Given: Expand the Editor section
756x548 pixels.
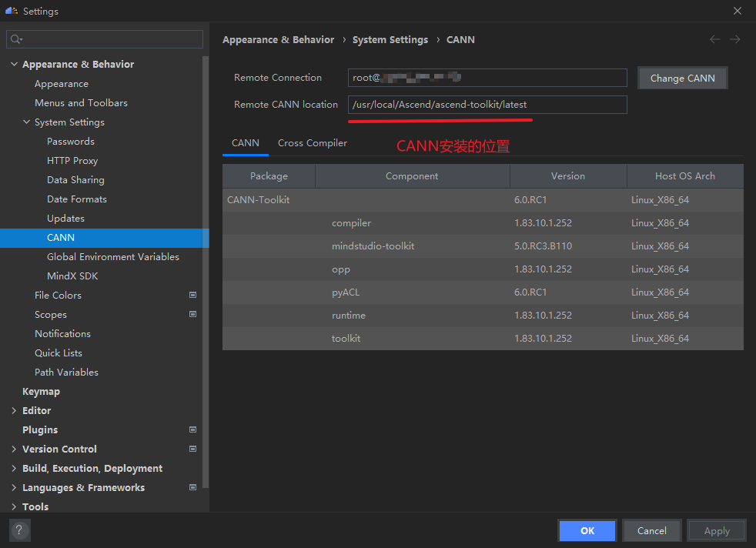Looking at the screenshot, I should point(14,411).
